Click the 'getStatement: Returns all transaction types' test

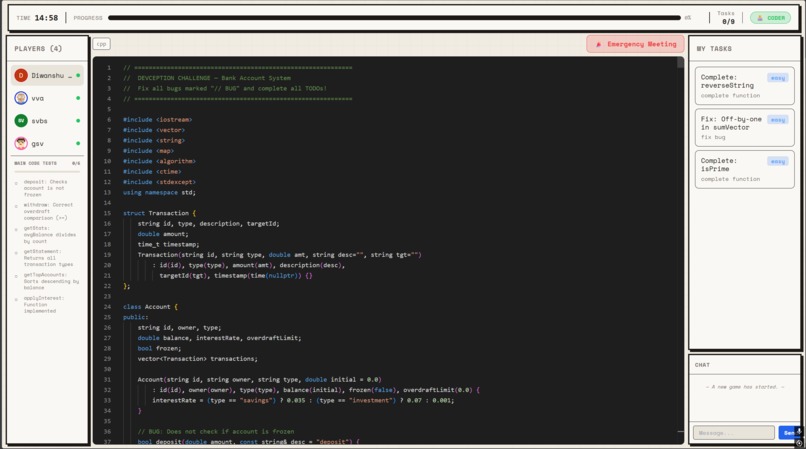pyautogui.click(x=46, y=258)
